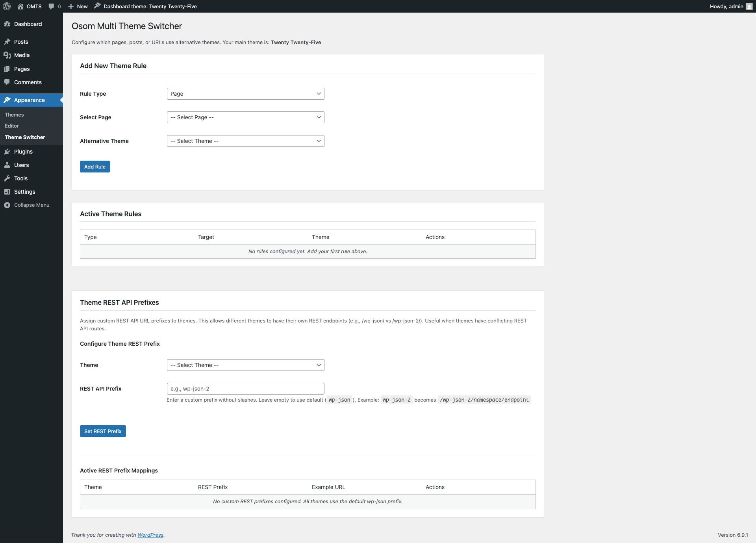Click the Media icon in sidebar
Screen dimensions: 756x543
click(x=7, y=55)
